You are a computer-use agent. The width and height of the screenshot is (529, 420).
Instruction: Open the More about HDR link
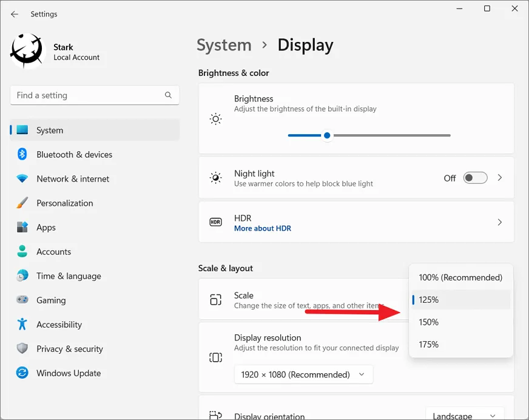pos(263,229)
